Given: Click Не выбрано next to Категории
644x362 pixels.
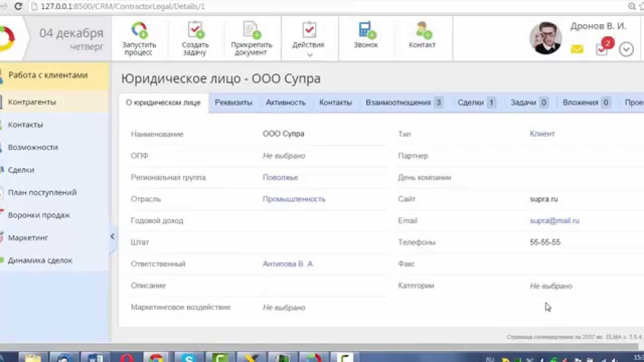Looking at the screenshot, I should (551, 286).
